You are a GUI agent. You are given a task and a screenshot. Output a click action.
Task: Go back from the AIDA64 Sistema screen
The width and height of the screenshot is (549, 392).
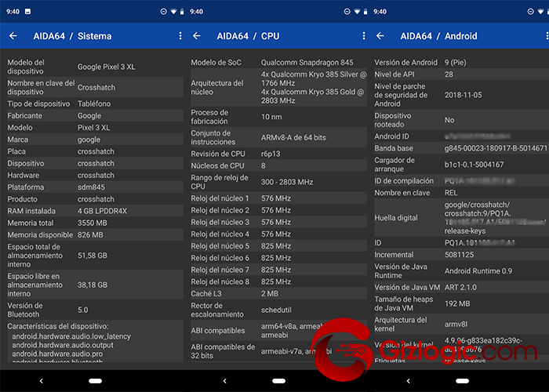13,36
